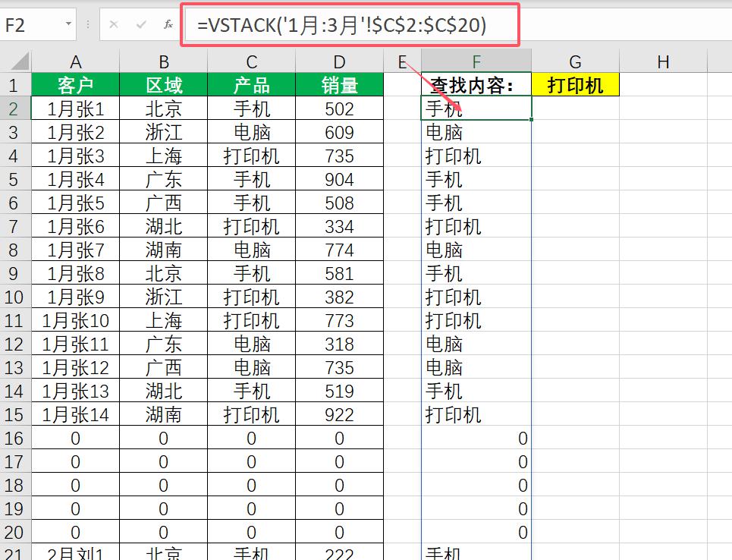The width and height of the screenshot is (732, 560).
Task: Click the 客户 header cell
Action: tap(75, 84)
